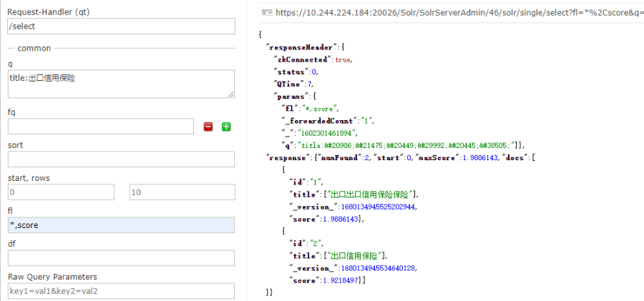Image resolution: width=644 pixels, height=301 pixels.
Task: Click the green add fq button
Action: point(226,127)
